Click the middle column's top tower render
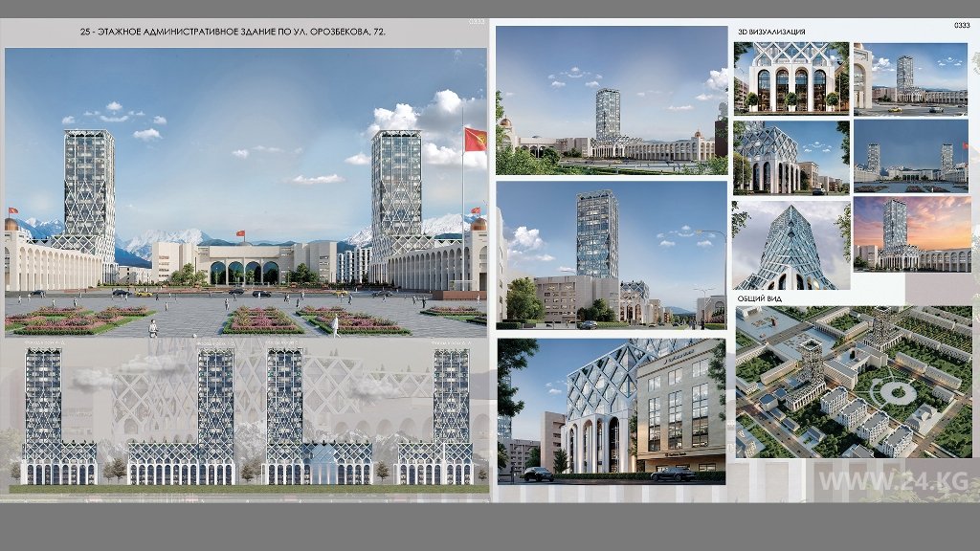The height and width of the screenshot is (551, 980). click(611, 100)
